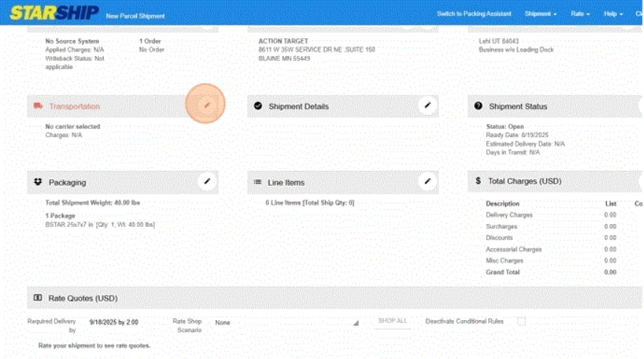Expand the Rate Shop Scenario dropdown
The width and height of the screenshot is (644, 359).
click(286, 322)
